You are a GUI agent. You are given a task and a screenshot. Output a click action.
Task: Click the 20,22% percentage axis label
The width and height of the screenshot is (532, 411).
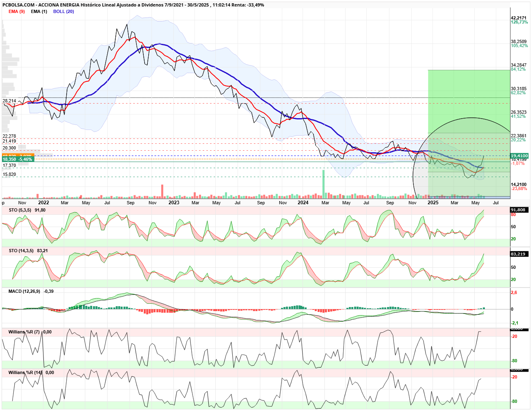[518, 140]
